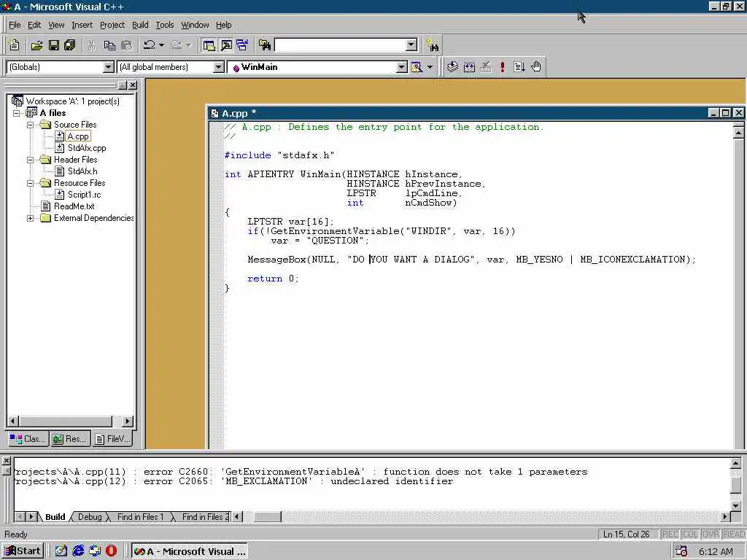
Task: Toggle the Output window icon
Action: coord(226,45)
